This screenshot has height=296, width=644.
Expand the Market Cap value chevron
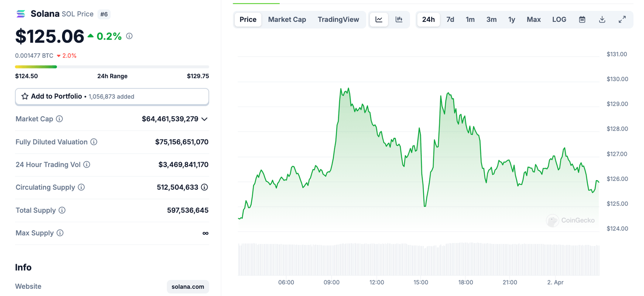205,119
